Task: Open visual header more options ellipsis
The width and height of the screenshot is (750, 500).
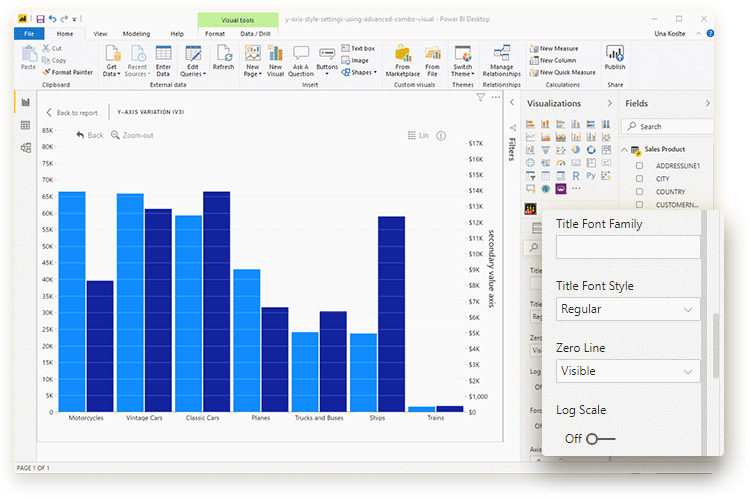Action: pos(496,97)
